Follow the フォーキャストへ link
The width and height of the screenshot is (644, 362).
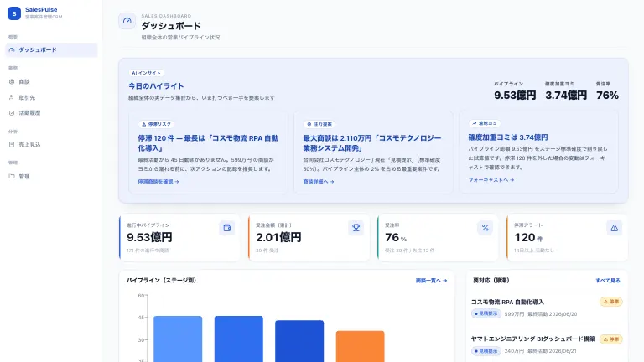(491, 180)
